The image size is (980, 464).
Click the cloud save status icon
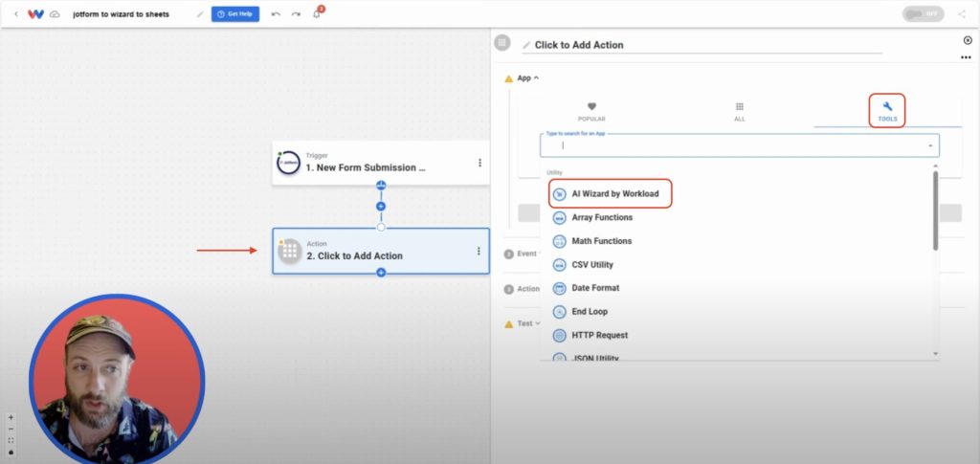tap(55, 13)
